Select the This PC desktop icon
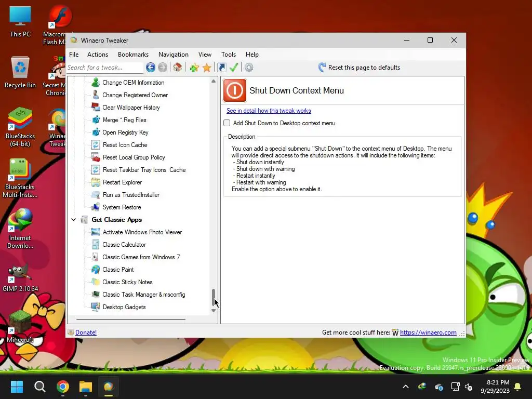 click(x=20, y=22)
